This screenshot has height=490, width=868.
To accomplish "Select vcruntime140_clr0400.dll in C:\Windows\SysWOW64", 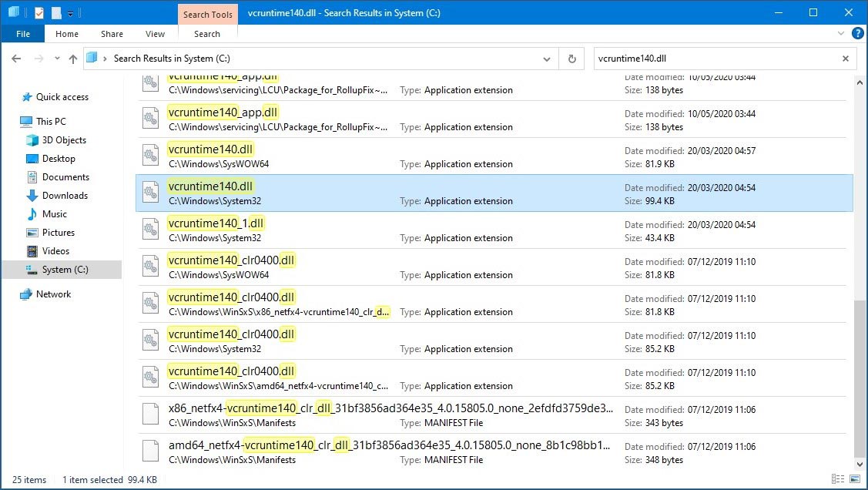I will point(494,267).
